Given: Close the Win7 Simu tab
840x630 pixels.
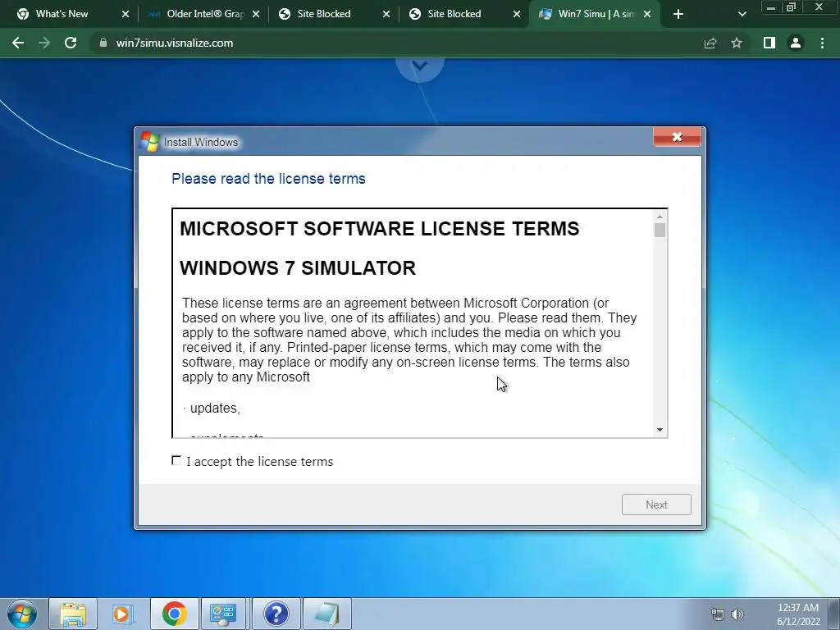Looking at the screenshot, I should (647, 14).
